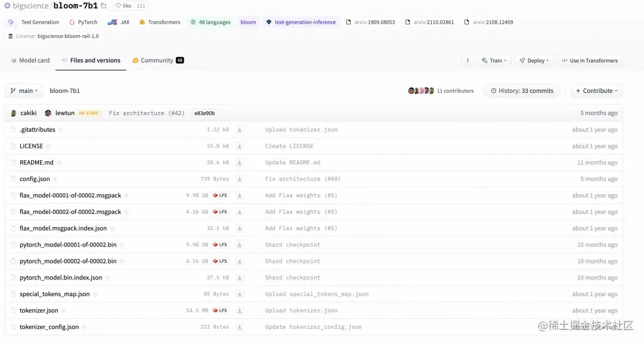Open the .gitattributes file

click(38, 129)
